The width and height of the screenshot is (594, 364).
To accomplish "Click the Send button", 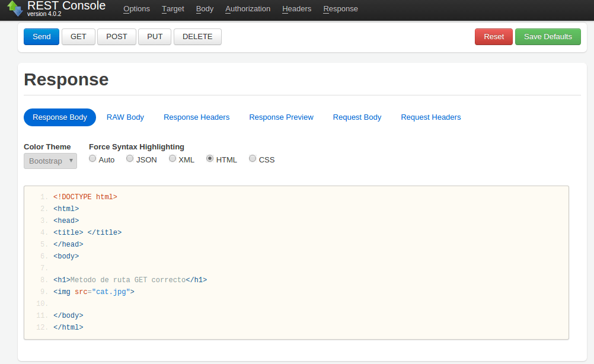I will coord(41,36).
